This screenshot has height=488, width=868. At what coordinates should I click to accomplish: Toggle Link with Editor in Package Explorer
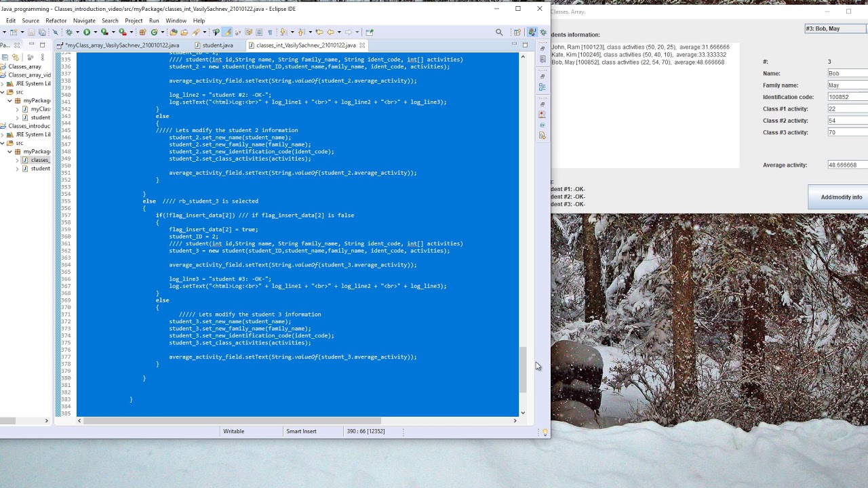(x=16, y=57)
